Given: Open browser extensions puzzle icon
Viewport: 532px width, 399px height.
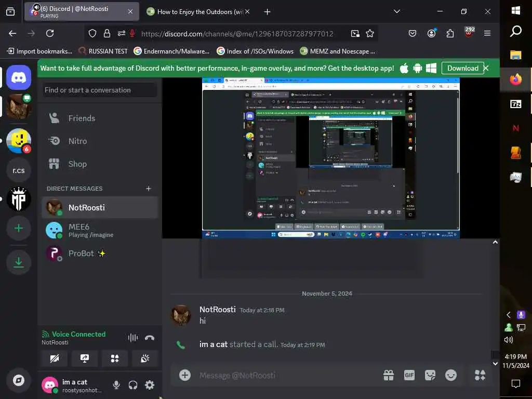Looking at the screenshot, I should click(x=450, y=33).
